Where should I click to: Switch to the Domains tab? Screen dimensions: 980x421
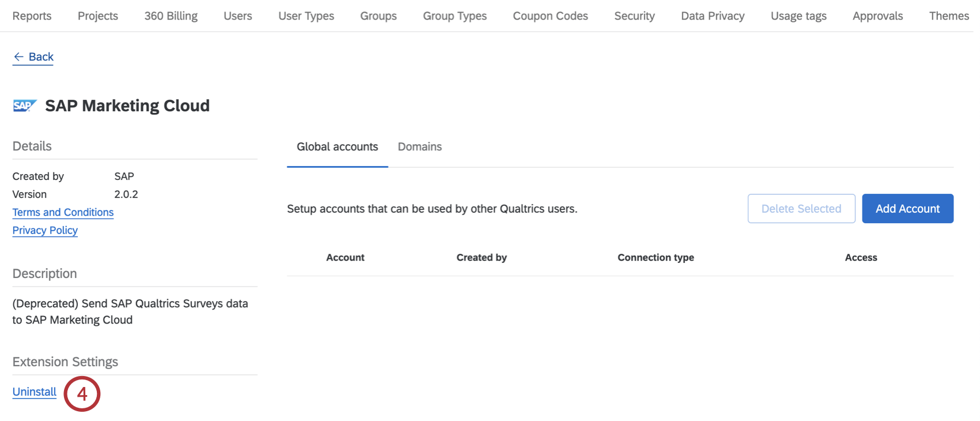pyautogui.click(x=420, y=147)
